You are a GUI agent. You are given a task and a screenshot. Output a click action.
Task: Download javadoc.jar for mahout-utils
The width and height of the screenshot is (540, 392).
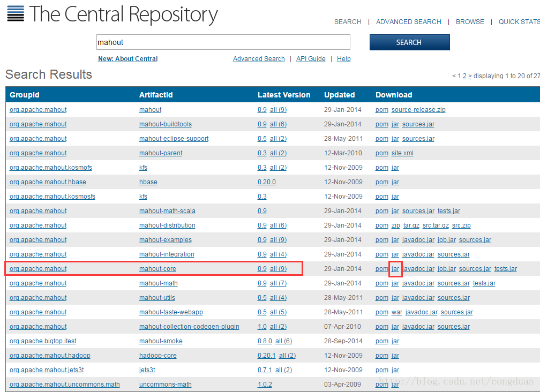tap(418, 298)
